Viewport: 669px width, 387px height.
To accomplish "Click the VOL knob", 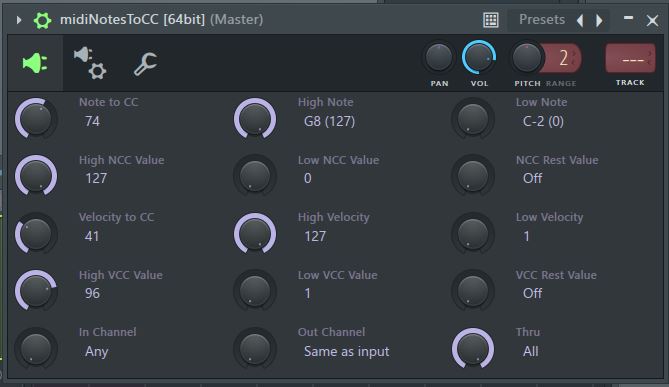I will pyautogui.click(x=479, y=58).
